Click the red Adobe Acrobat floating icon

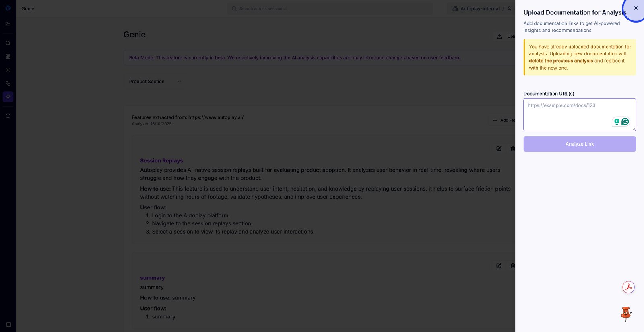click(x=628, y=287)
